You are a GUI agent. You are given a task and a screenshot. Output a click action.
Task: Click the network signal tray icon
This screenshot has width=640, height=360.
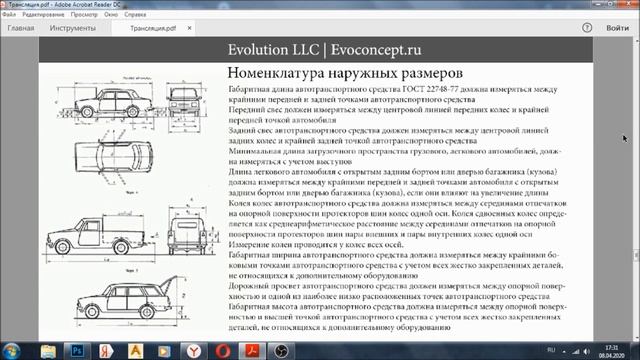(x=576, y=351)
